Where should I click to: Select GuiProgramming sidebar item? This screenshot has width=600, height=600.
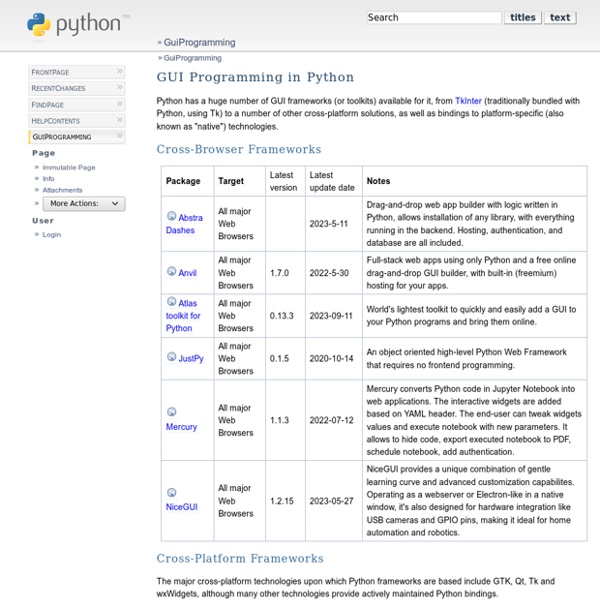tap(77, 137)
